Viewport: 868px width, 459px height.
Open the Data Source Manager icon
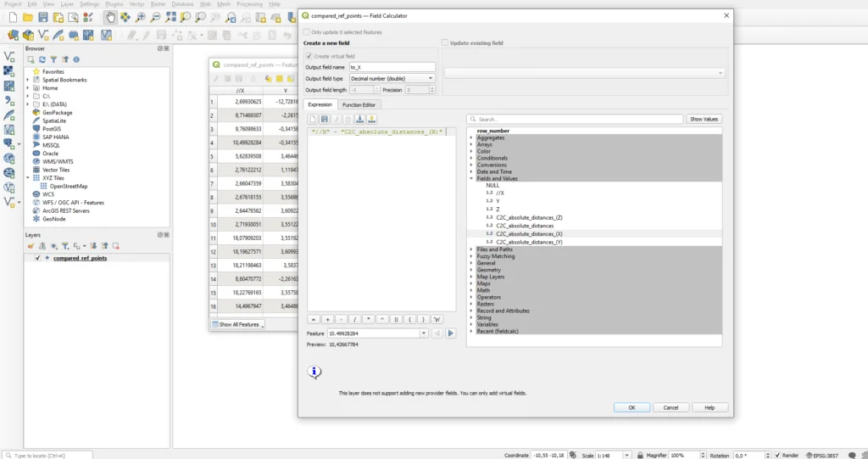pyautogui.click(x=13, y=36)
